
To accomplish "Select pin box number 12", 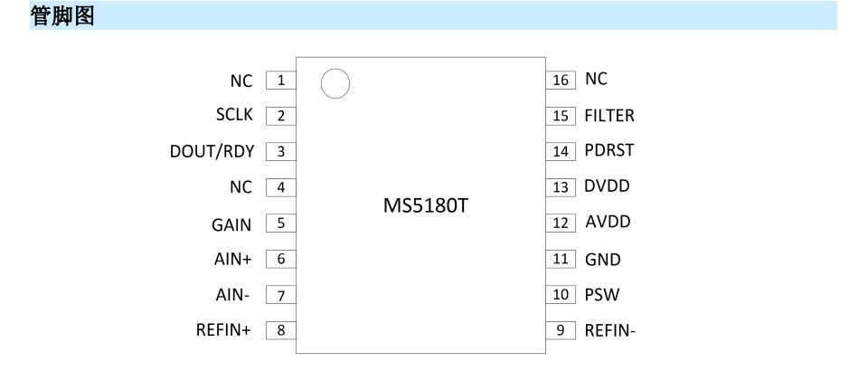I will click(561, 224).
